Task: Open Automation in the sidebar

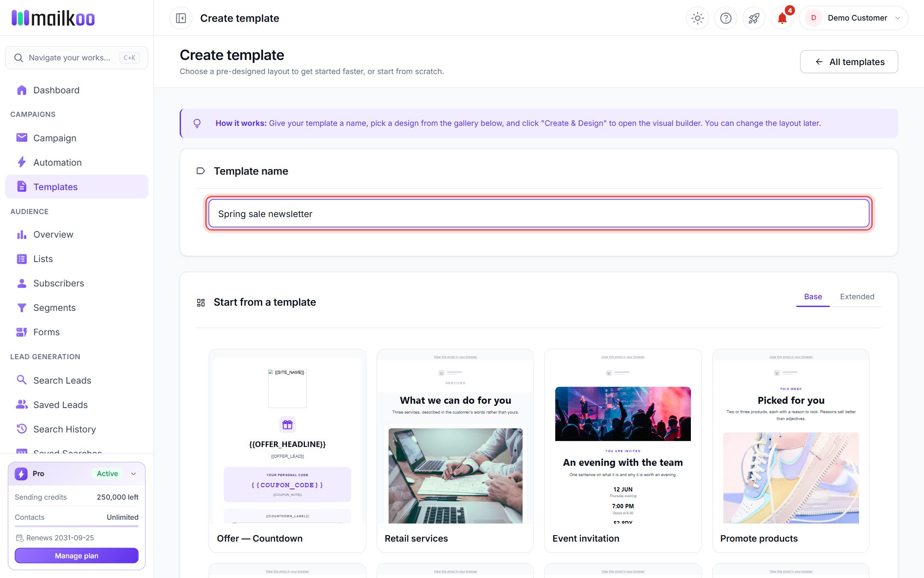Action: tap(77, 162)
